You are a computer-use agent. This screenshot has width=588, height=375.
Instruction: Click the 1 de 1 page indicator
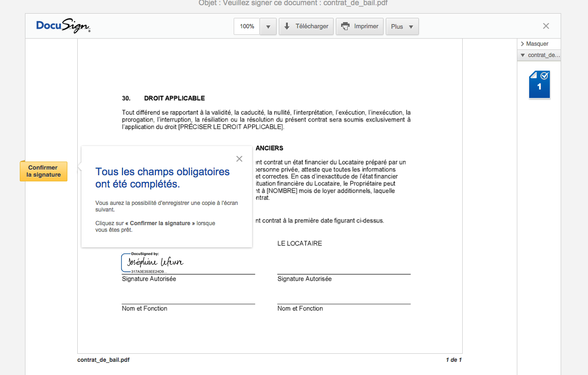(x=453, y=360)
